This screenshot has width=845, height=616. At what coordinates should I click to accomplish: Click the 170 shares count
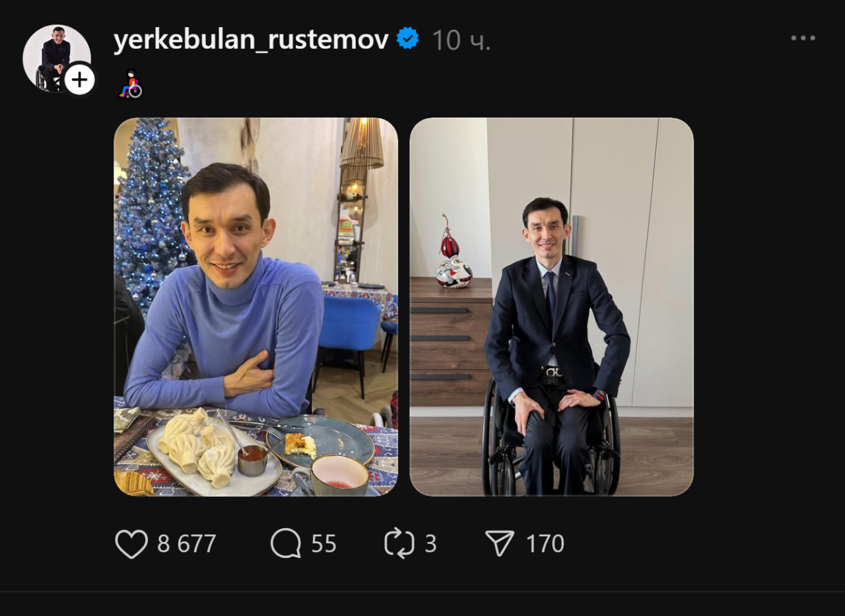click(x=546, y=543)
